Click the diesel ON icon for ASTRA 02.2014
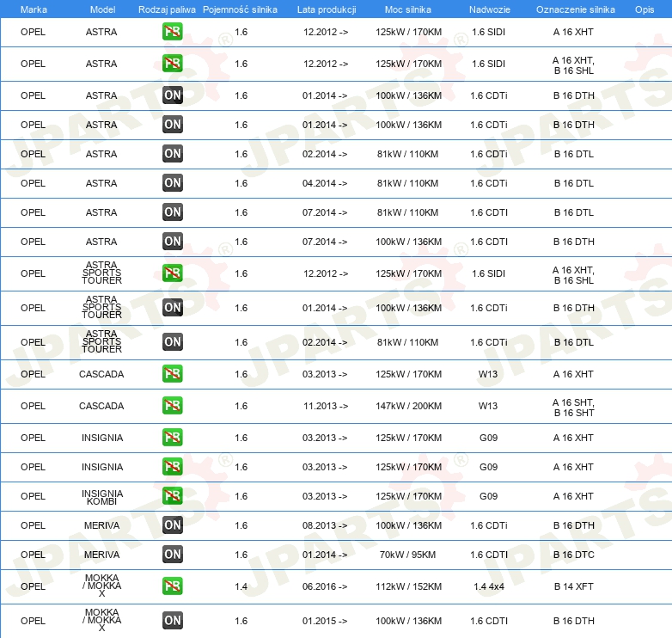The width and height of the screenshot is (672, 638). (172, 154)
